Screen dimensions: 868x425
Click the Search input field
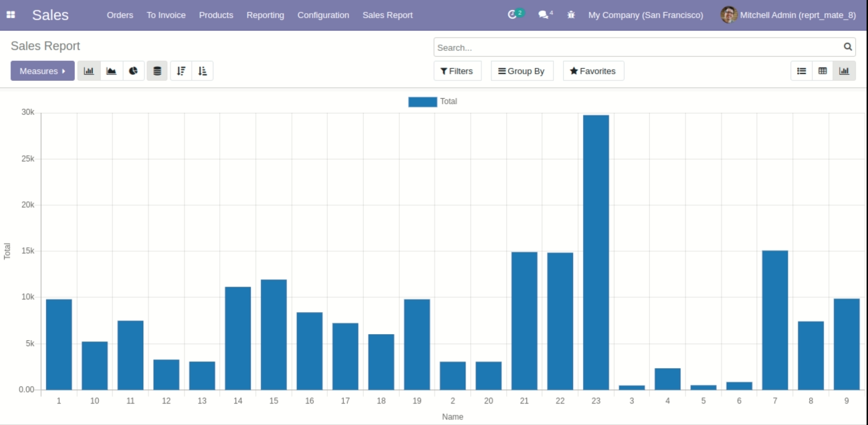pos(639,47)
